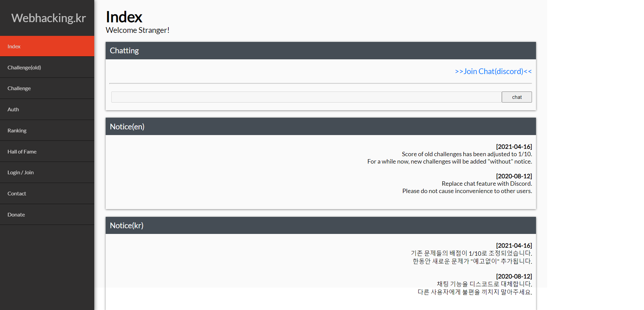Click the Korean line "기존 문제들의 배점이"
644x310 pixels.
click(x=472, y=253)
